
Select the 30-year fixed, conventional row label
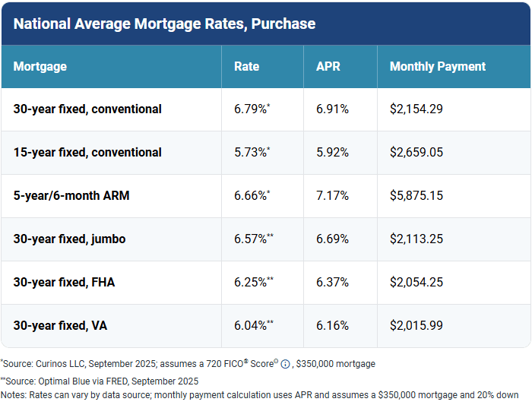pyautogui.click(x=87, y=109)
